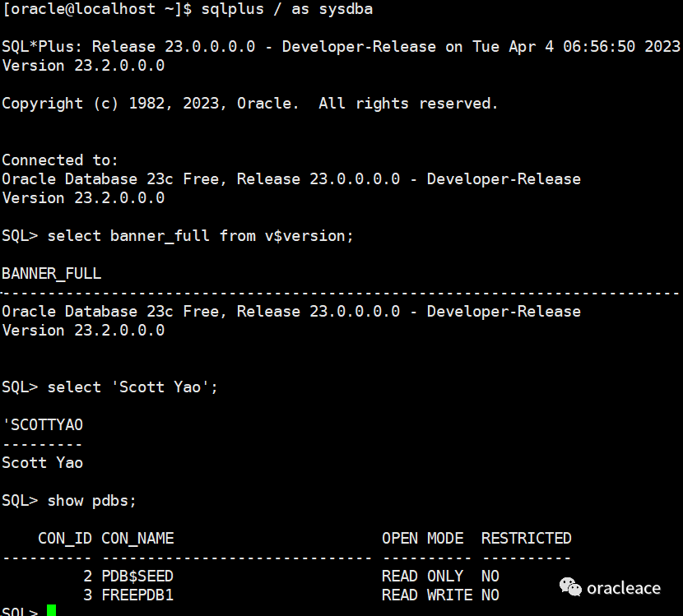
Task: Click CON_ID value 3
Action: click(87, 595)
